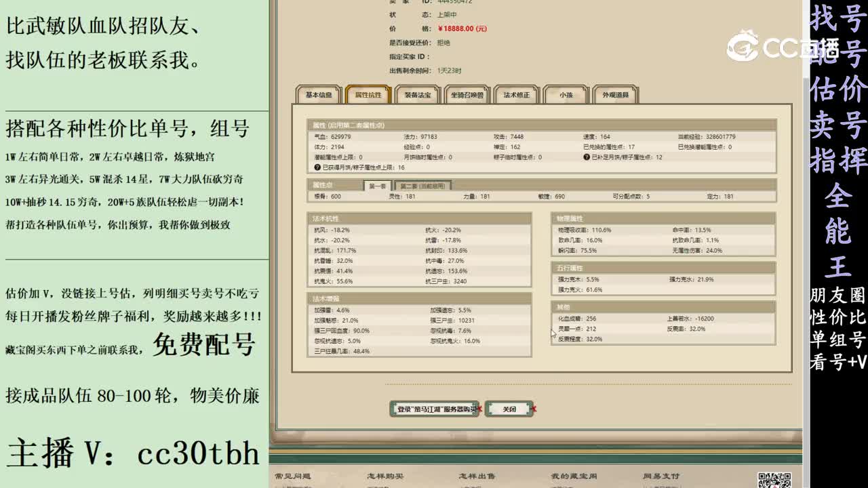The height and width of the screenshot is (488, 868).
Task: Click the 物理吸收率: 110.6% entry
Action: (x=585, y=230)
